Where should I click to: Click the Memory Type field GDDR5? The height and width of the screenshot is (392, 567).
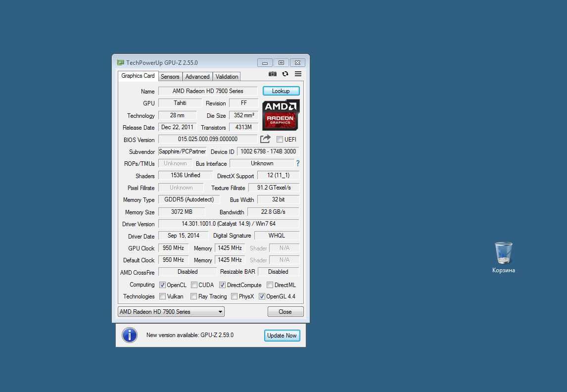pos(189,199)
